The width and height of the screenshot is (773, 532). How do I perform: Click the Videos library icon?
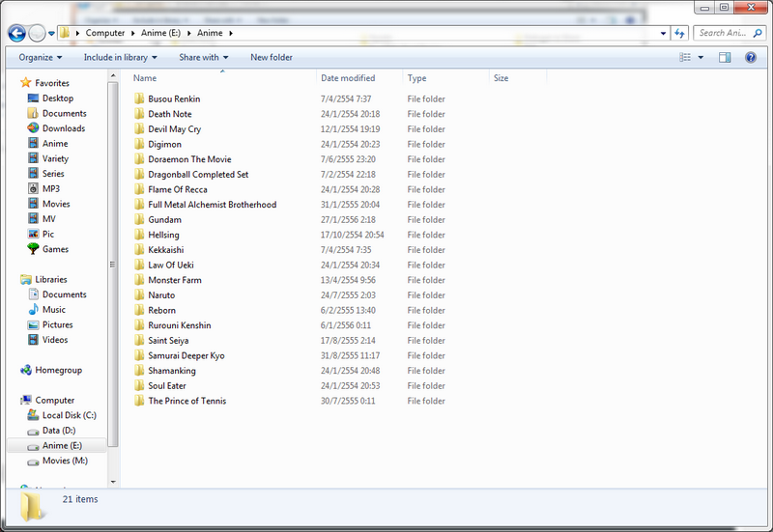[x=33, y=340]
